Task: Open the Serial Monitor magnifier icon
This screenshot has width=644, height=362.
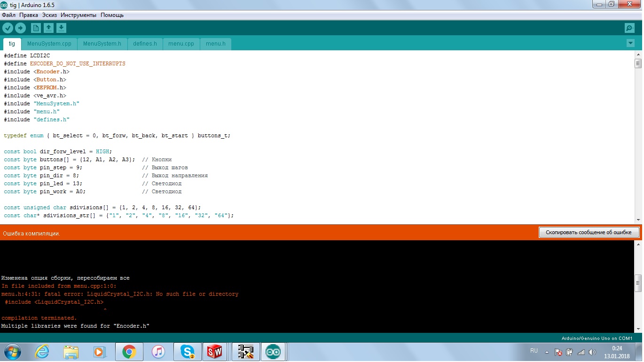Action: pyautogui.click(x=629, y=28)
